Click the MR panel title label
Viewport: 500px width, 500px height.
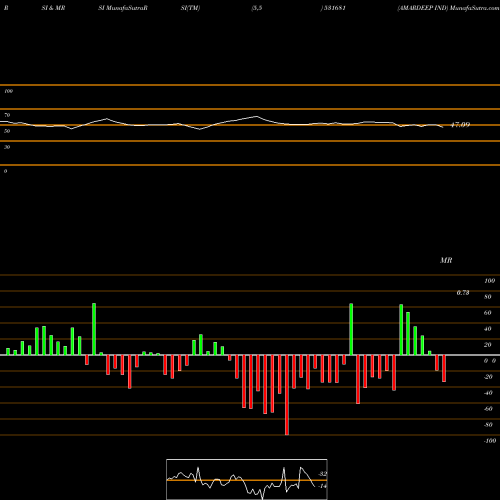point(446,260)
